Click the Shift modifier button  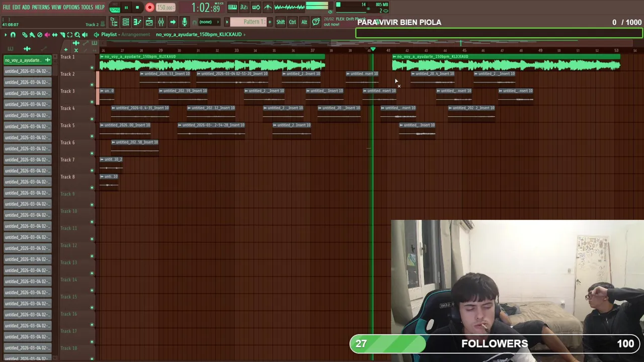(x=280, y=22)
